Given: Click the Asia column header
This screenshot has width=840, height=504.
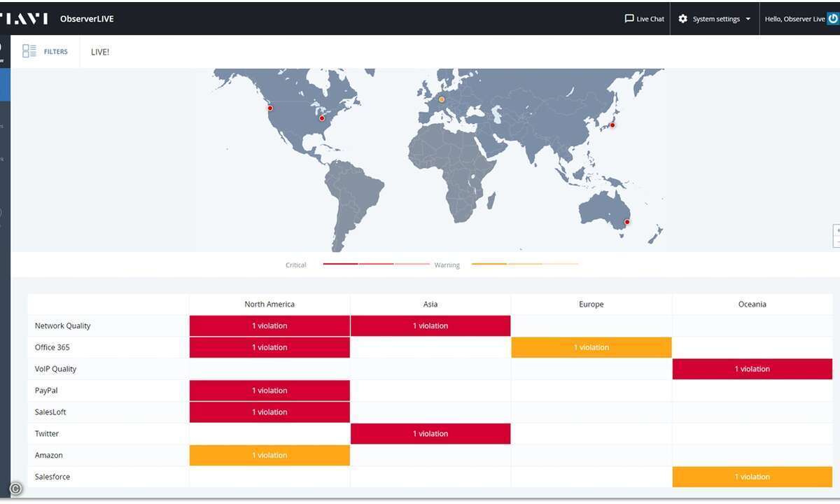Looking at the screenshot, I should (430, 304).
